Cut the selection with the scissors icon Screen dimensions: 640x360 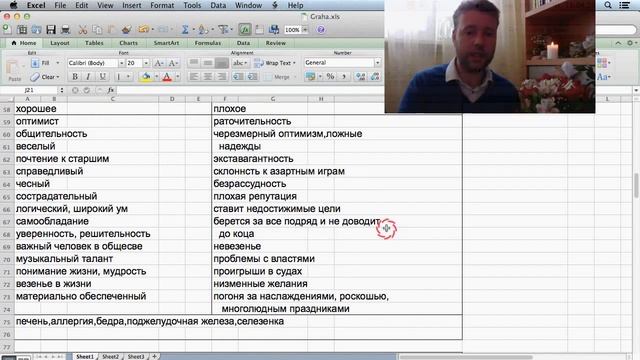pos(83,29)
